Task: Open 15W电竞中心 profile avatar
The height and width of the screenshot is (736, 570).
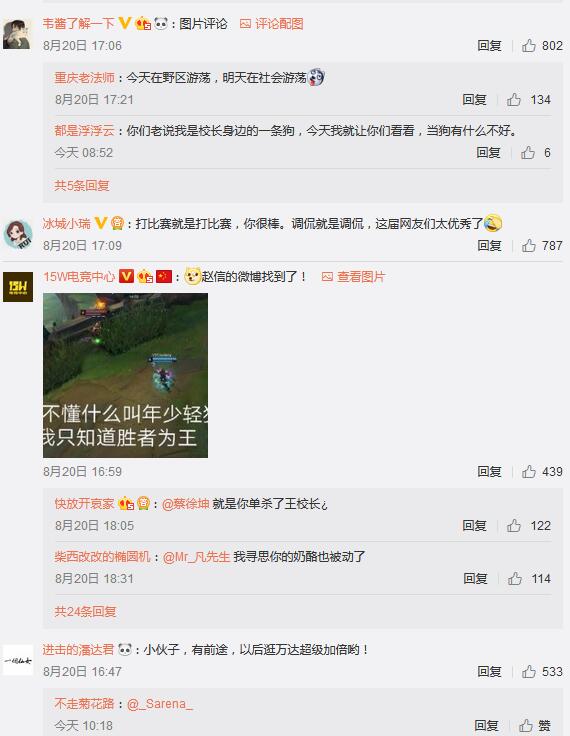Action: 18,287
